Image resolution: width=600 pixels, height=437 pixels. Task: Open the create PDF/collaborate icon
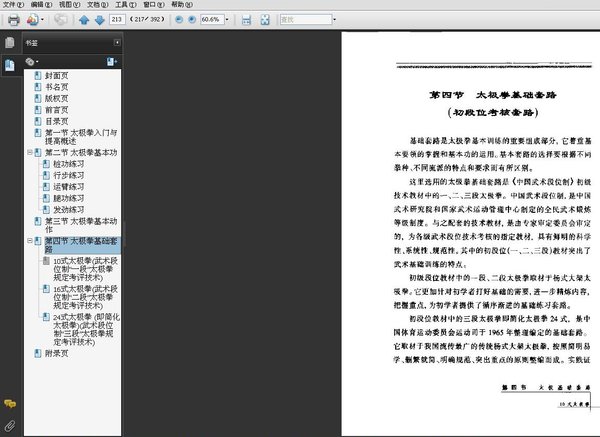coord(33,20)
